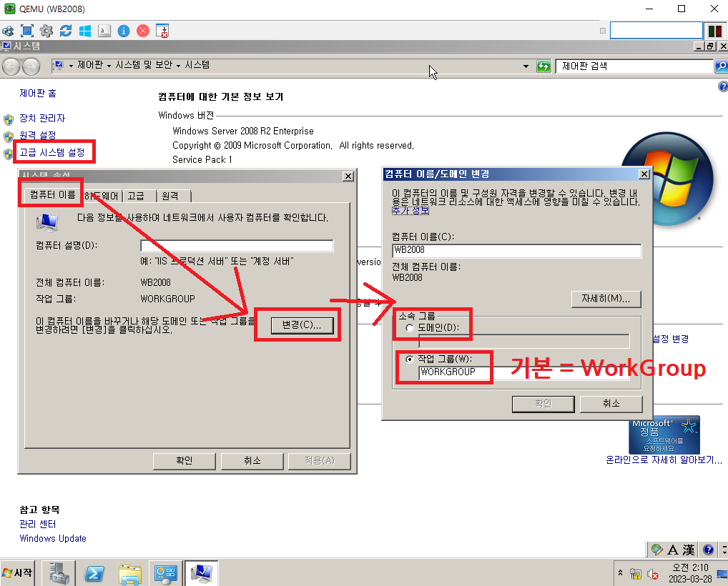Click the WORKGROUP text field
This screenshot has height=586, width=728.
click(524, 372)
